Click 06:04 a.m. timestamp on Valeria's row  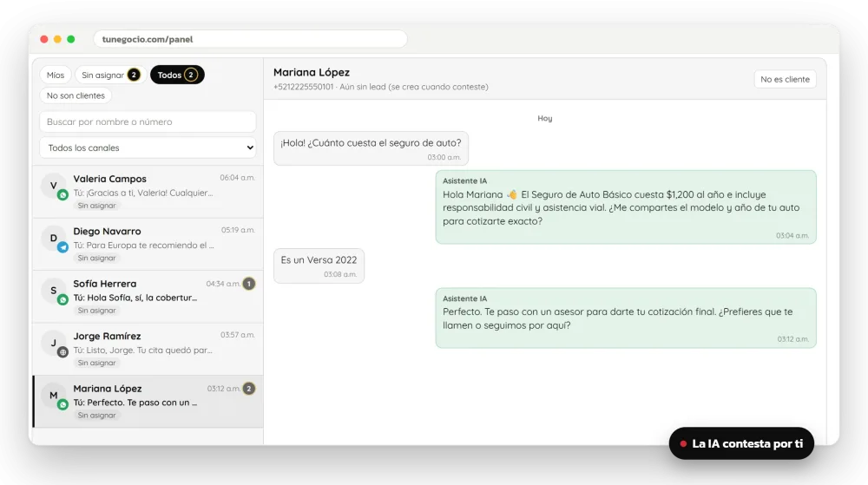[237, 178]
